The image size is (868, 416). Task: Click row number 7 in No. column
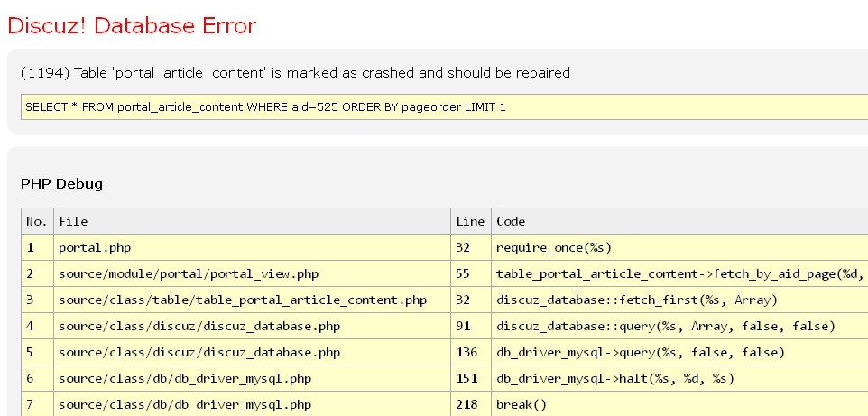(x=37, y=404)
